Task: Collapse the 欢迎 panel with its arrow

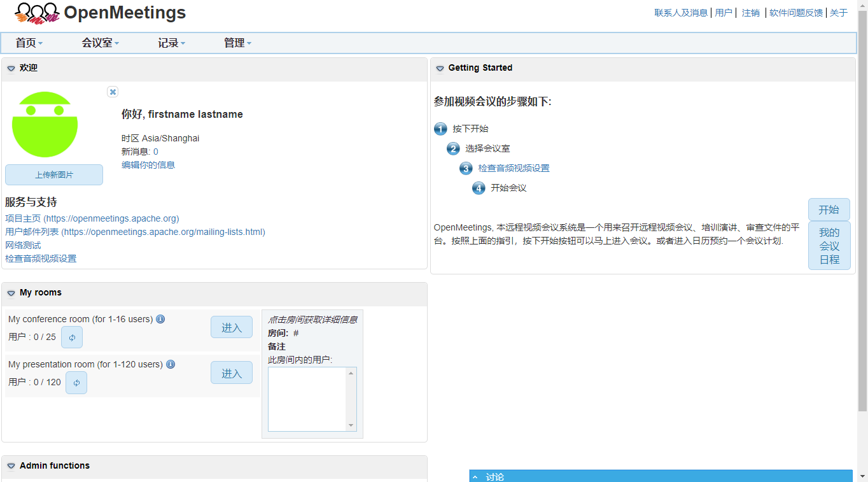Action: (11, 68)
